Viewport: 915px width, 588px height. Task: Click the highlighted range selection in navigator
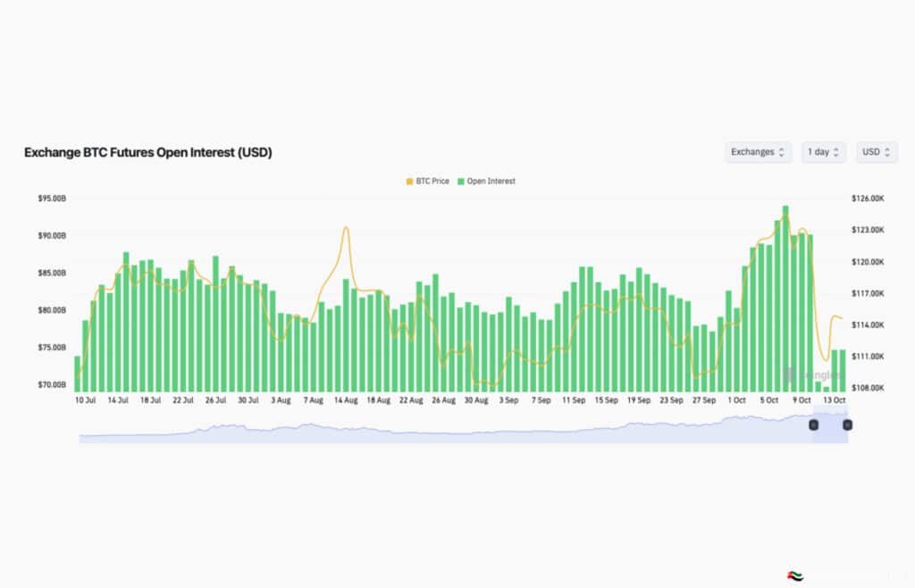[x=830, y=429]
